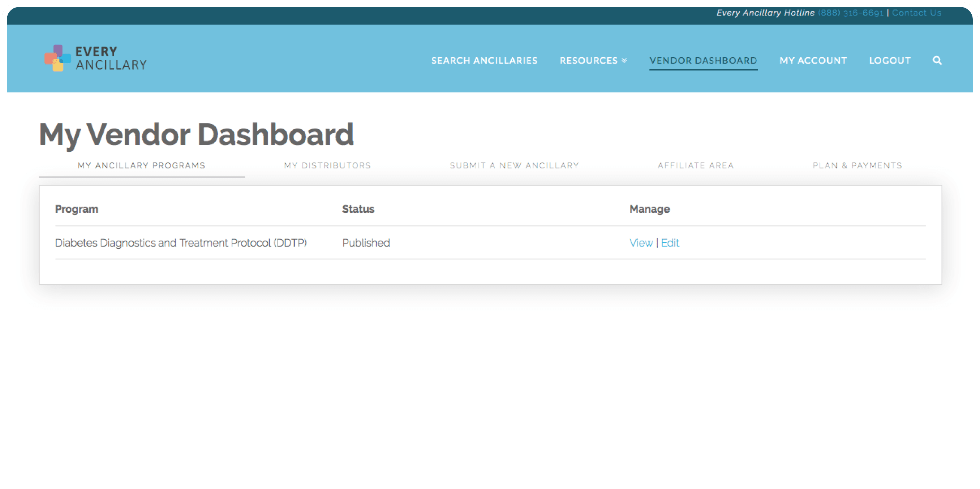This screenshot has width=980, height=489.
Task: Open My Account page
Action: point(813,60)
